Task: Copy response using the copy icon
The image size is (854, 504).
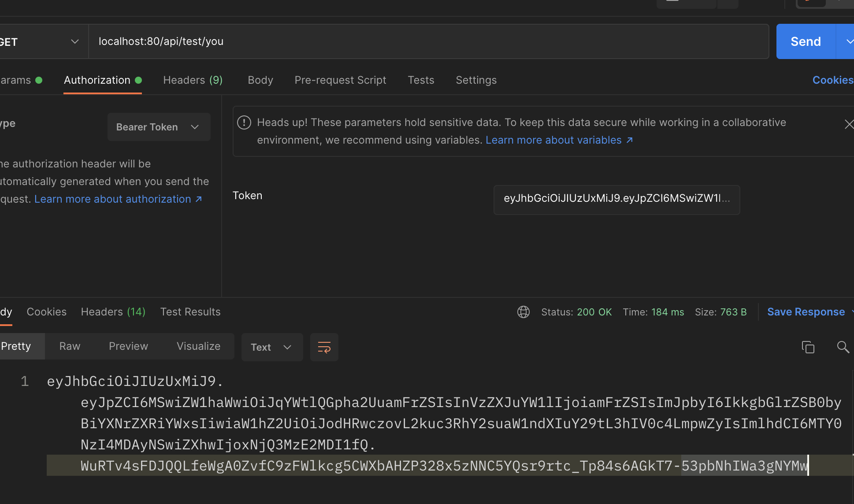Action: (808, 347)
